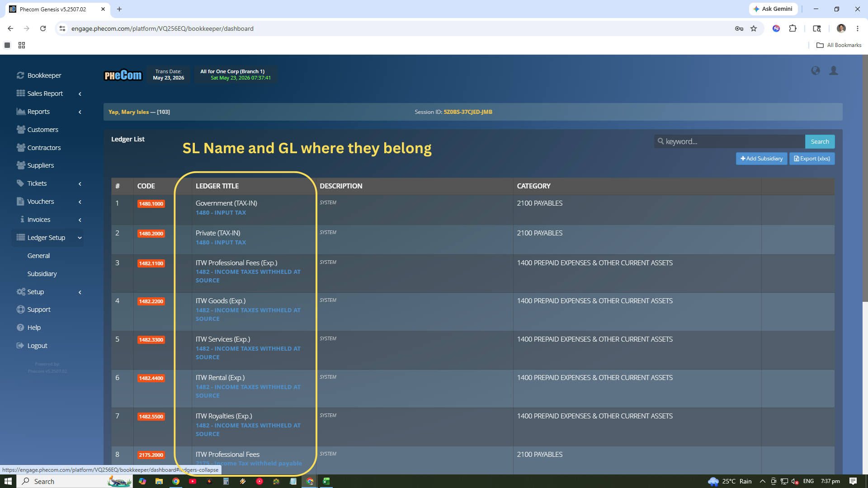Image resolution: width=868 pixels, height=488 pixels.
Task: Open the browser Extensions puzzle icon
Action: click(793, 28)
